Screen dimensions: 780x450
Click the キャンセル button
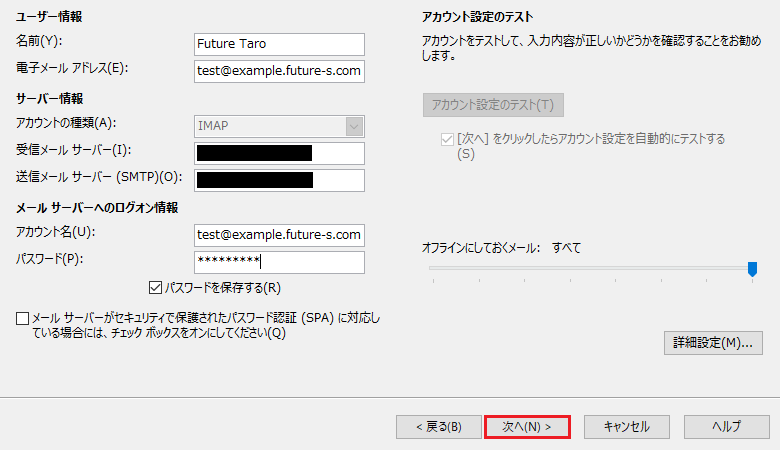tap(627, 427)
